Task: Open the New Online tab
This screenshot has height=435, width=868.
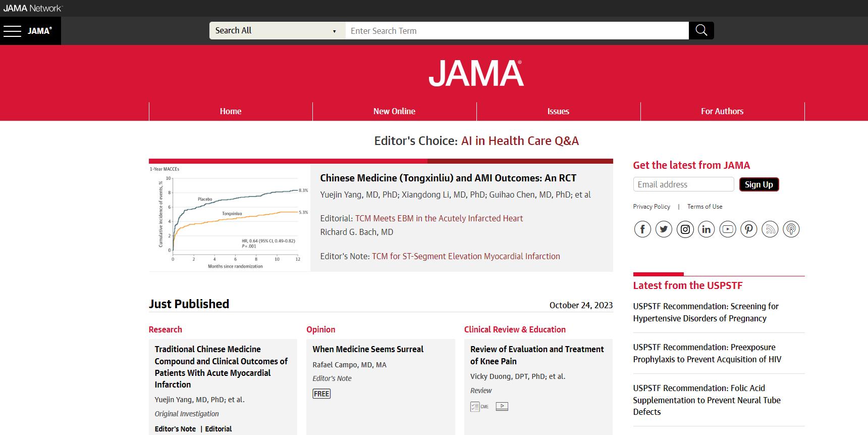Action: (x=394, y=111)
